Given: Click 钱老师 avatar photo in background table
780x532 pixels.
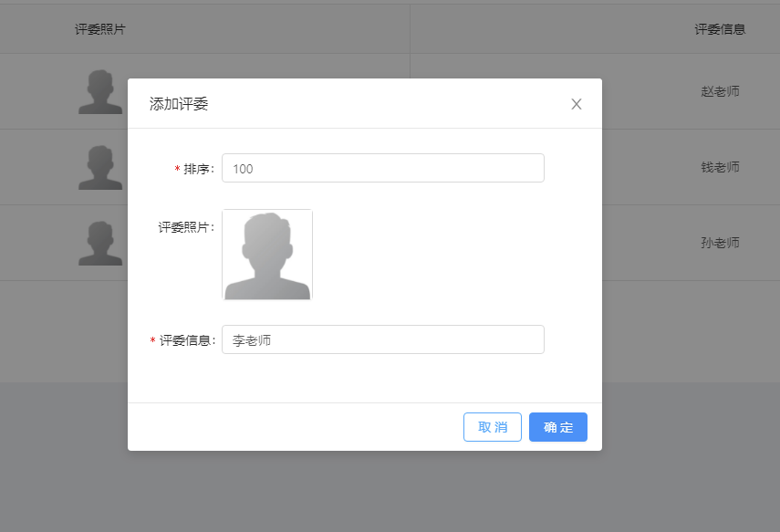Looking at the screenshot, I should (x=100, y=167).
